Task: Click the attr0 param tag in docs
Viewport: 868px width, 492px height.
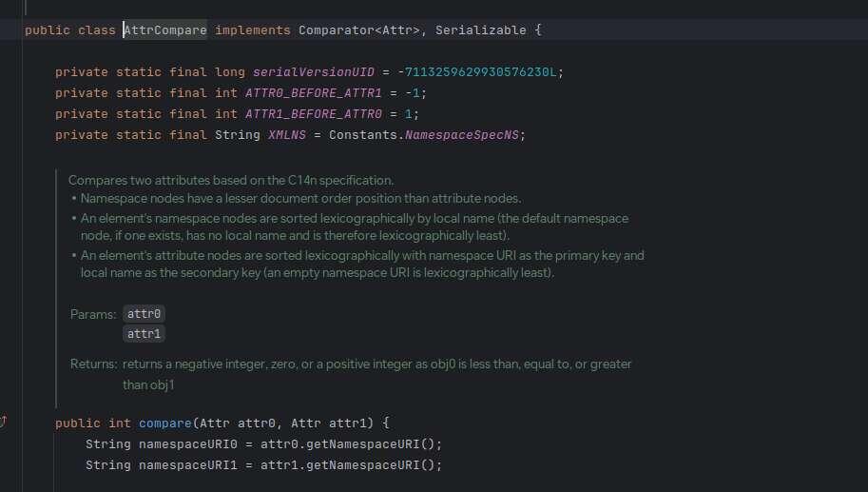Action: click(145, 314)
